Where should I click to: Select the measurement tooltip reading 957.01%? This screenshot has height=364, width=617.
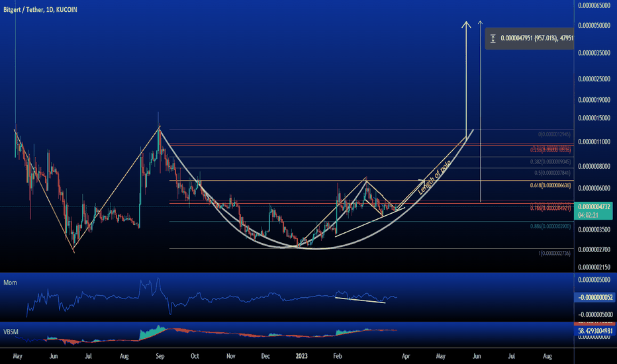[x=529, y=38]
